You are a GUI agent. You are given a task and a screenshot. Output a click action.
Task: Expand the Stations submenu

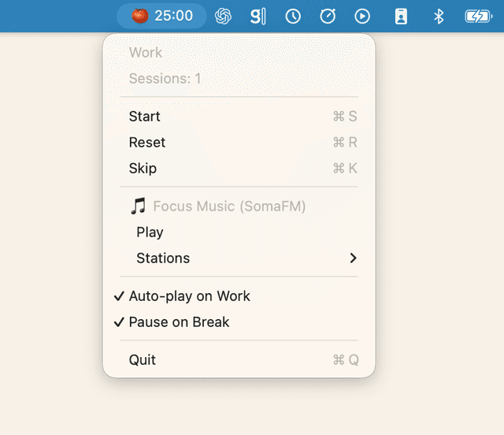coord(239,258)
